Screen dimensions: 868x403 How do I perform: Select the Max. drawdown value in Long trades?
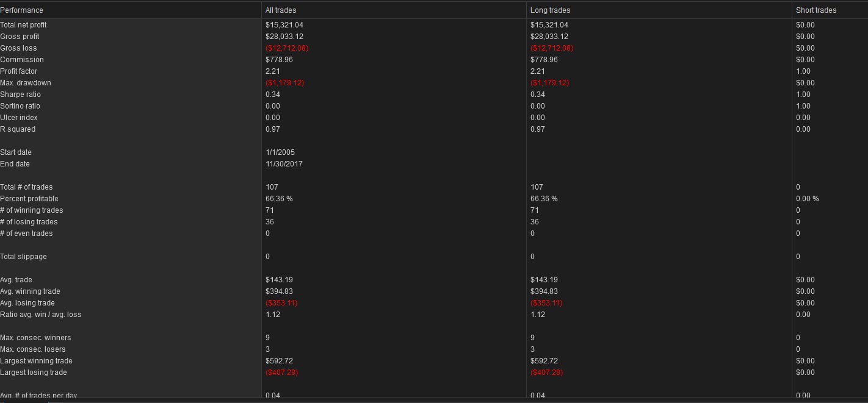[549, 83]
